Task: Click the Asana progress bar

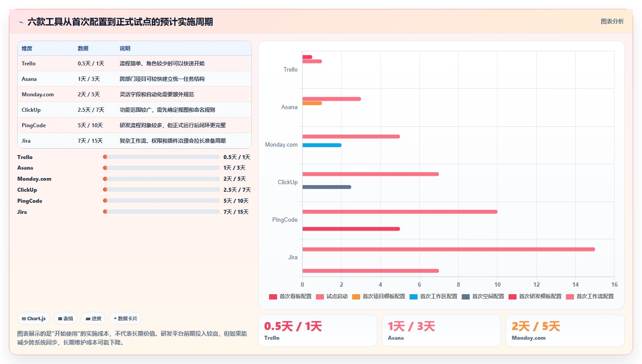Action: 161,168
